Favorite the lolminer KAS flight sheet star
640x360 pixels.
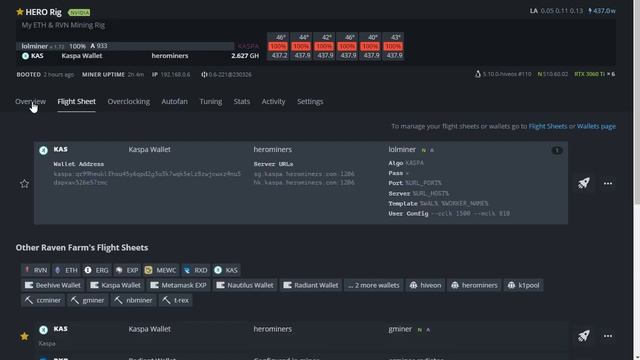coord(24,184)
